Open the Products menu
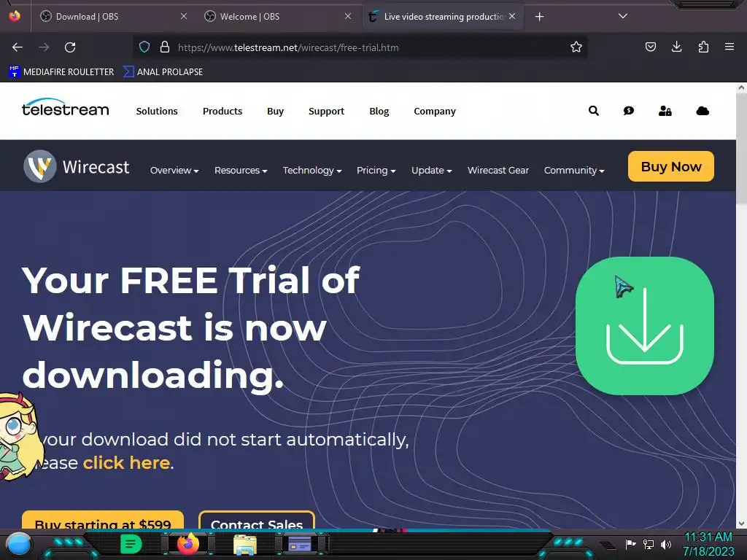Image resolution: width=747 pixels, height=560 pixels. (222, 111)
